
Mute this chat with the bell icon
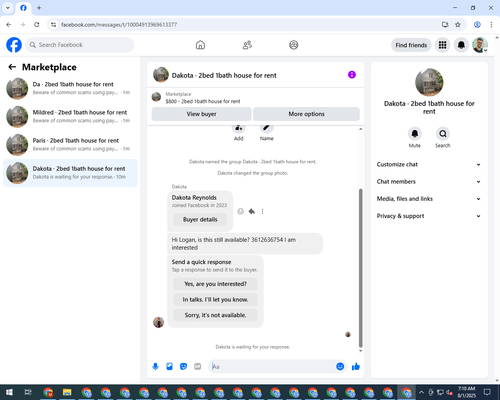coord(414,134)
